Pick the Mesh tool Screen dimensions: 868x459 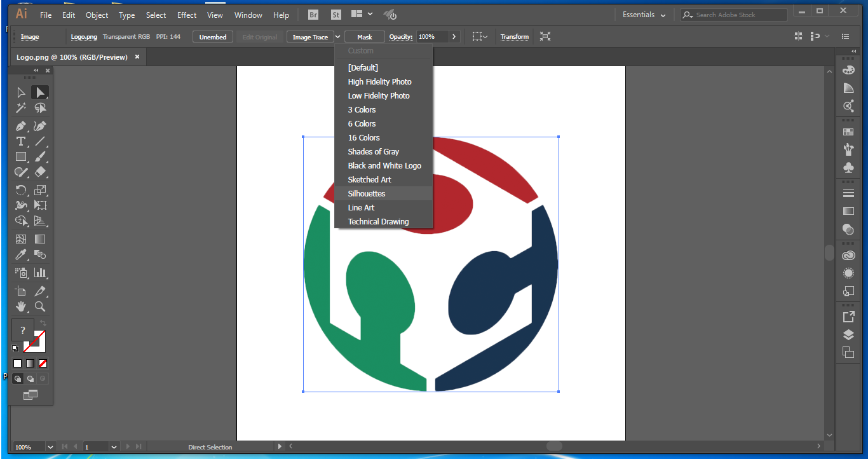click(x=21, y=239)
